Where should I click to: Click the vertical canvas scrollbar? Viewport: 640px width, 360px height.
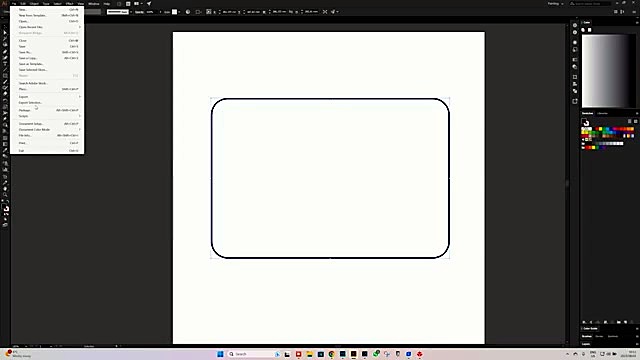tap(567, 184)
